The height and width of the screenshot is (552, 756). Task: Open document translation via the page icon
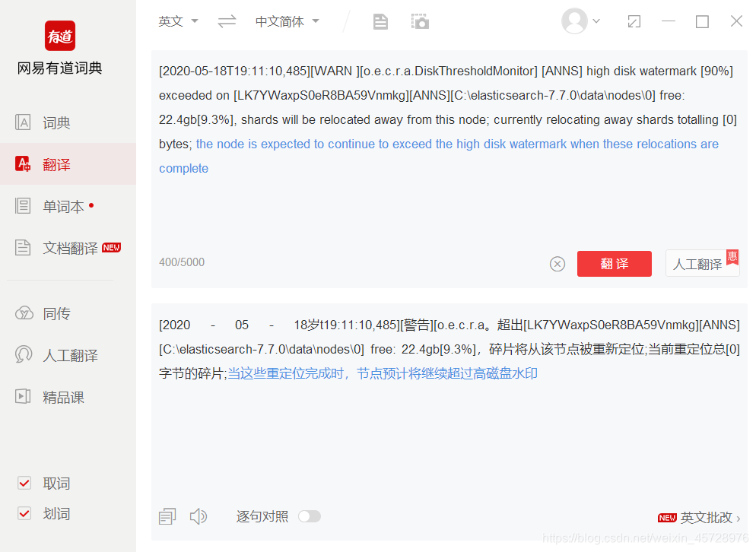pyautogui.click(x=380, y=21)
